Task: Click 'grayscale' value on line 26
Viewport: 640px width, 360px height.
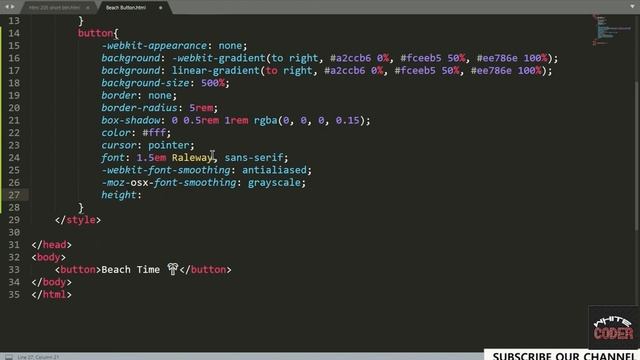Action: 274,182
